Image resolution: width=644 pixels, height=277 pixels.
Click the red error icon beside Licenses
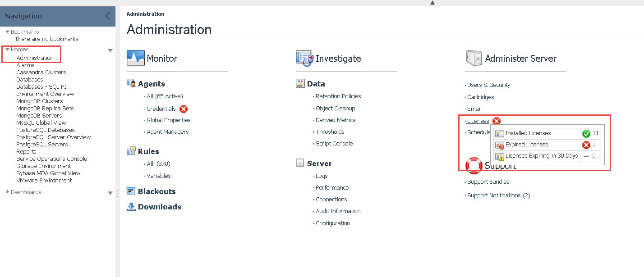[x=497, y=121]
